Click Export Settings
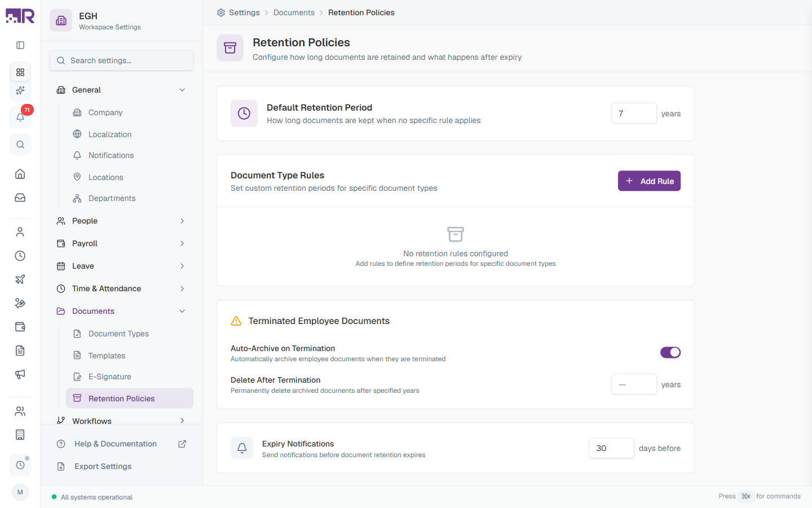The height and width of the screenshot is (508, 812). pos(121,466)
